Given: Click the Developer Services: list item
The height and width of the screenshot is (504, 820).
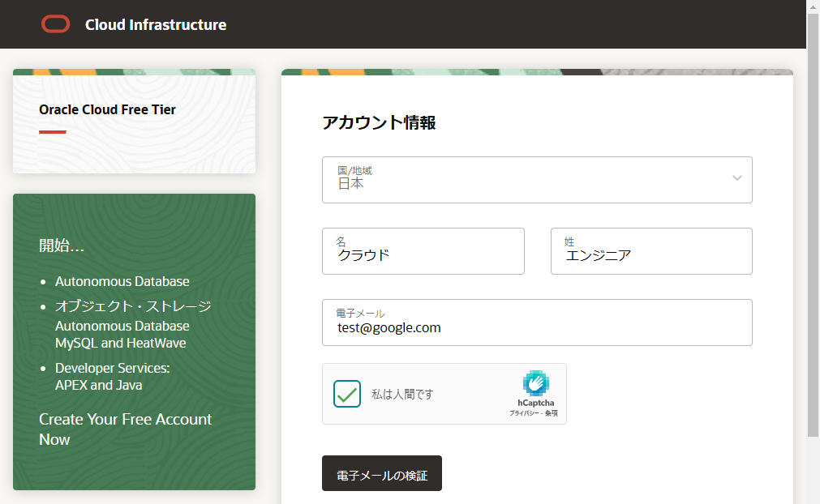Looking at the screenshot, I should (x=113, y=368).
